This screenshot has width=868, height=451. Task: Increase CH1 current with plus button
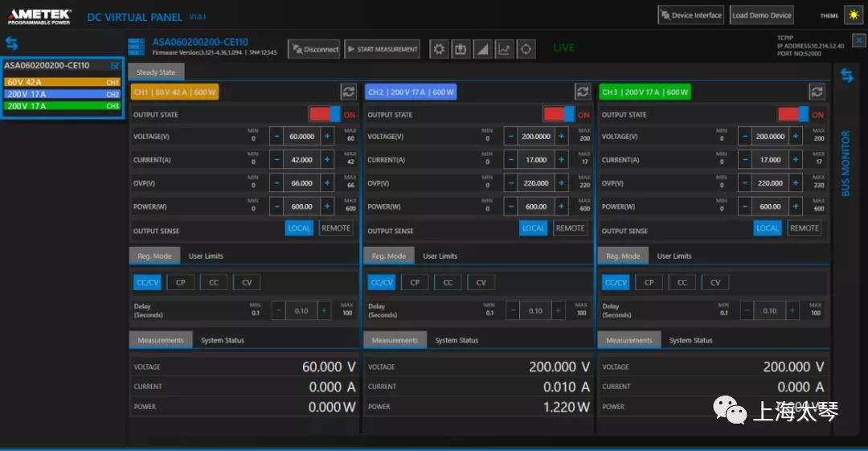tap(327, 159)
